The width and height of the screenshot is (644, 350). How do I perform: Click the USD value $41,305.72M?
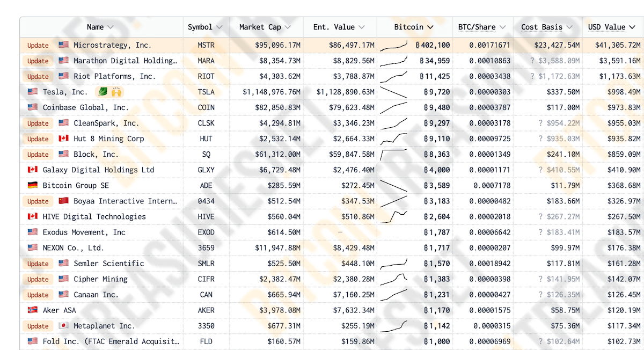618,45
